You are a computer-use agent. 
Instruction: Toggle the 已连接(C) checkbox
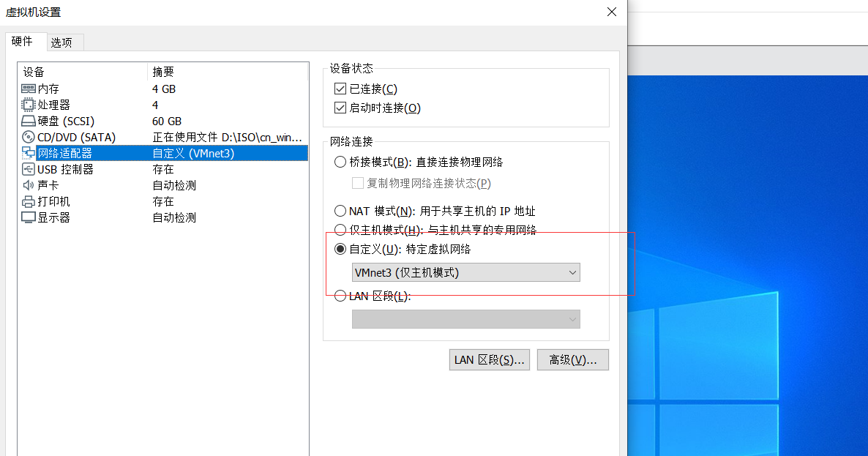(x=340, y=89)
